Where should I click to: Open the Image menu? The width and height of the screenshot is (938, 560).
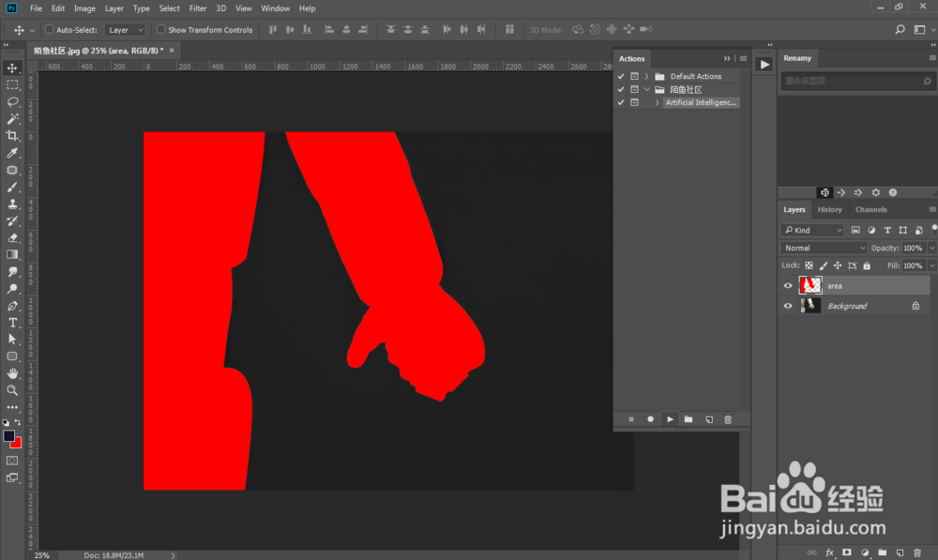pos(84,8)
